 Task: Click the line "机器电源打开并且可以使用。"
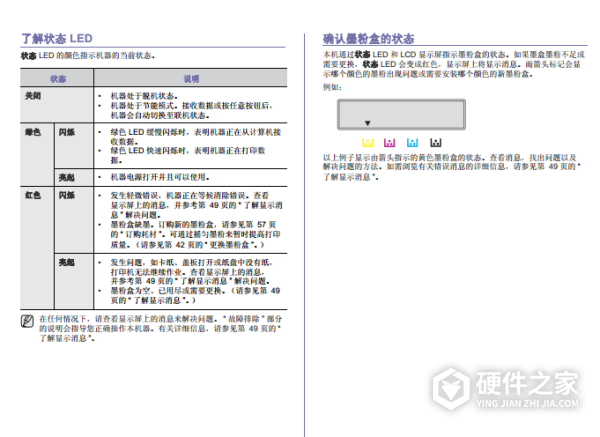[160, 177]
